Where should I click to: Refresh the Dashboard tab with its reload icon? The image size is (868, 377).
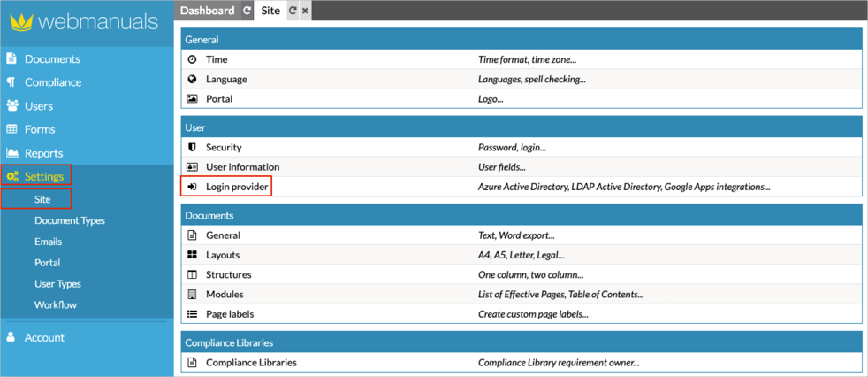click(247, 11)
